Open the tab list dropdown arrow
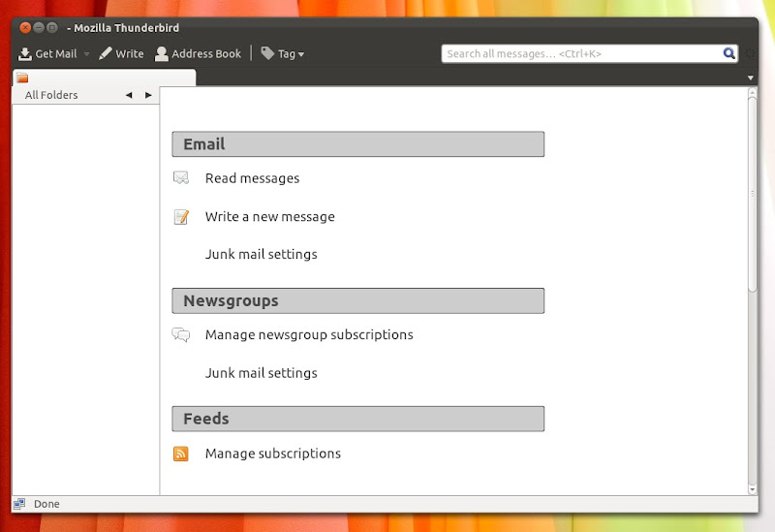This screenshot has width=775, height=532. click(750, 78)
